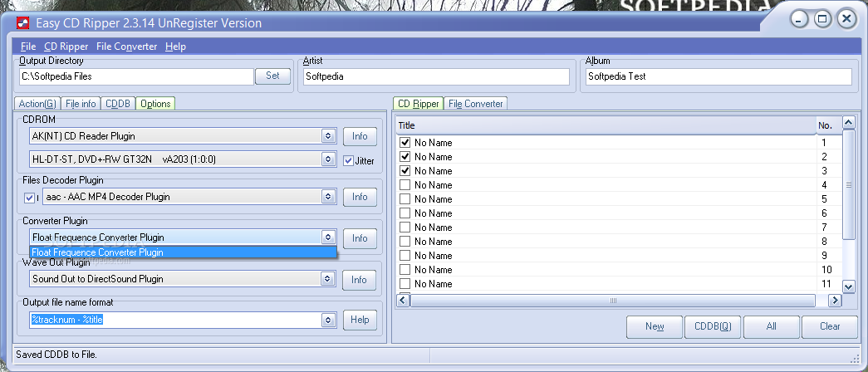Expand the Sound Out to DirectSound dropdown
This screenshot has height=372, width=868.
[x=328, y=279]
